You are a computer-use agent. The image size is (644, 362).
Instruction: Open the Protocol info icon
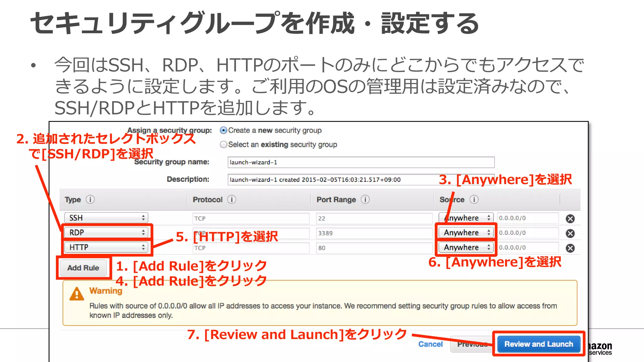point(232,200)
